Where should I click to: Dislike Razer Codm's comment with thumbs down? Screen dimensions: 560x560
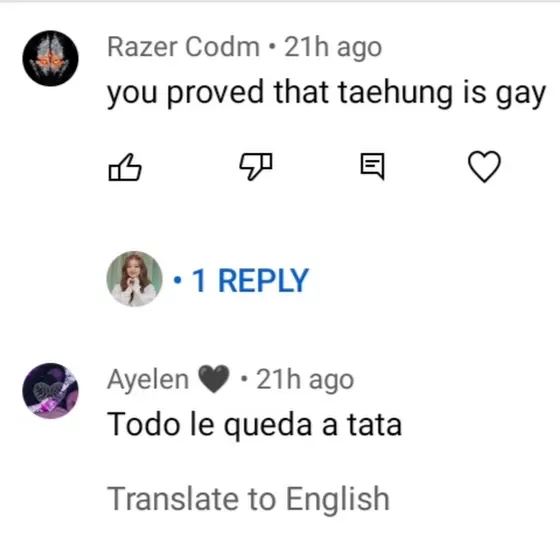click(x=256, y=166)
